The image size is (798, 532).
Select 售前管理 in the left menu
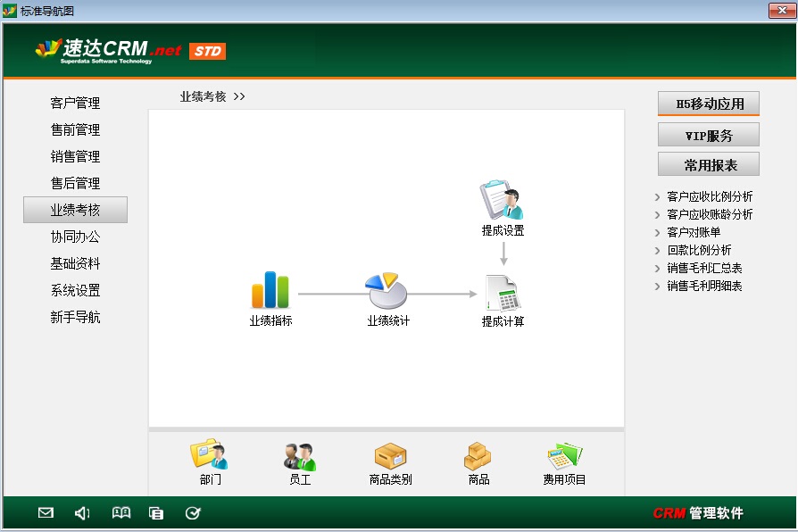(x=75, y=129)
